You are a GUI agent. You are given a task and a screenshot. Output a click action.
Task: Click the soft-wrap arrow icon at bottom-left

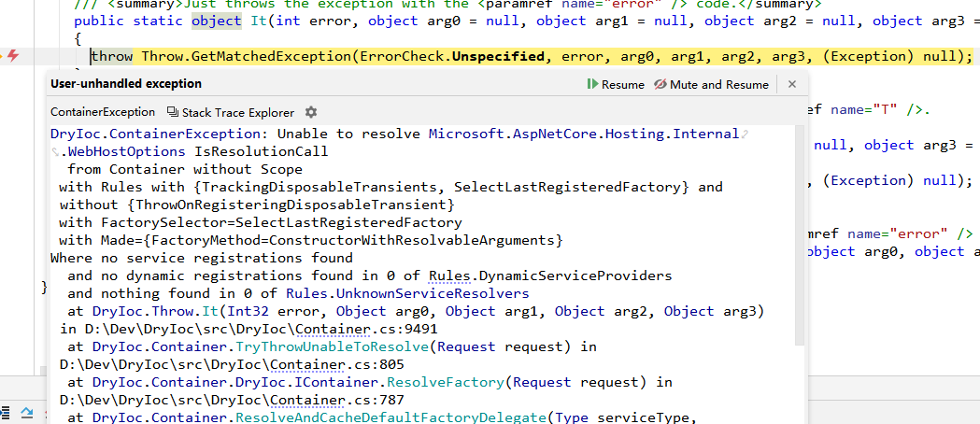(x=26, y=413)
